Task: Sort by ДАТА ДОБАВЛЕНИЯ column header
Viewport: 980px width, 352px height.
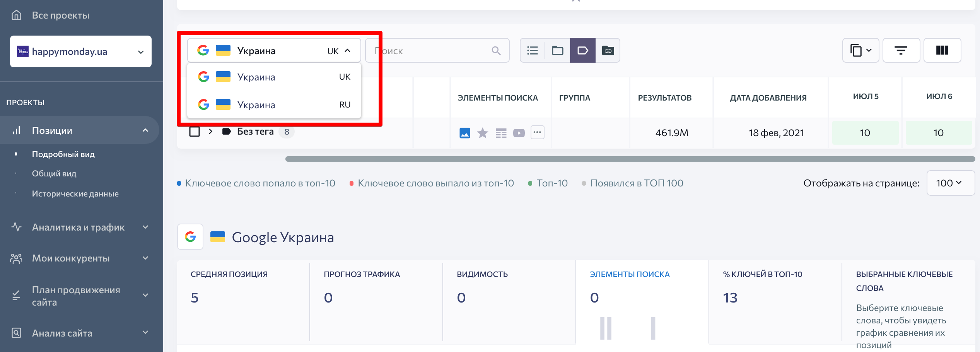Action: pyautogui.click(x=768, y=98)
